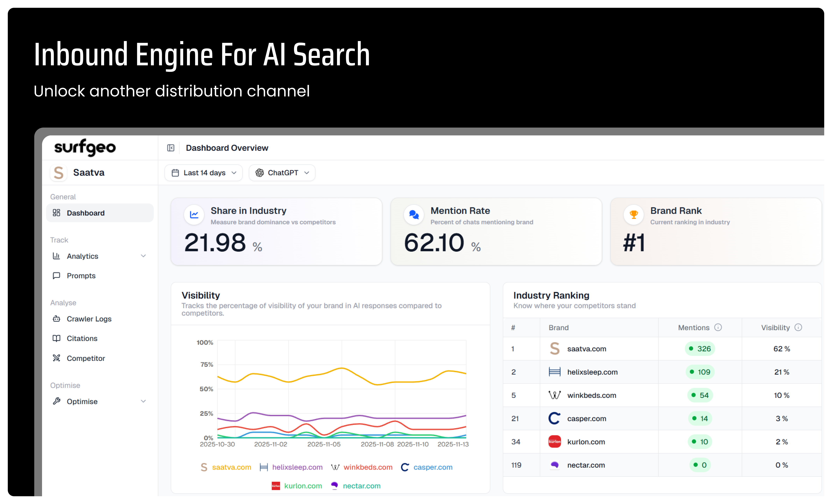The width and height of the screenshot is (832, 504).
Task: Toggle helixsleep.com series in chart legend
Action: (x=297, y=467)
